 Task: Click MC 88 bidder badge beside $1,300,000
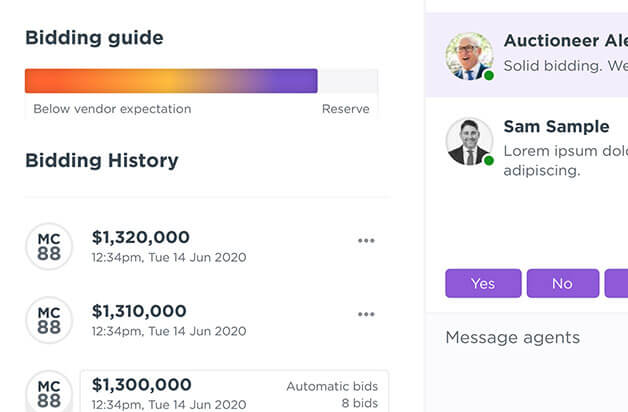(x=49, y=392)
